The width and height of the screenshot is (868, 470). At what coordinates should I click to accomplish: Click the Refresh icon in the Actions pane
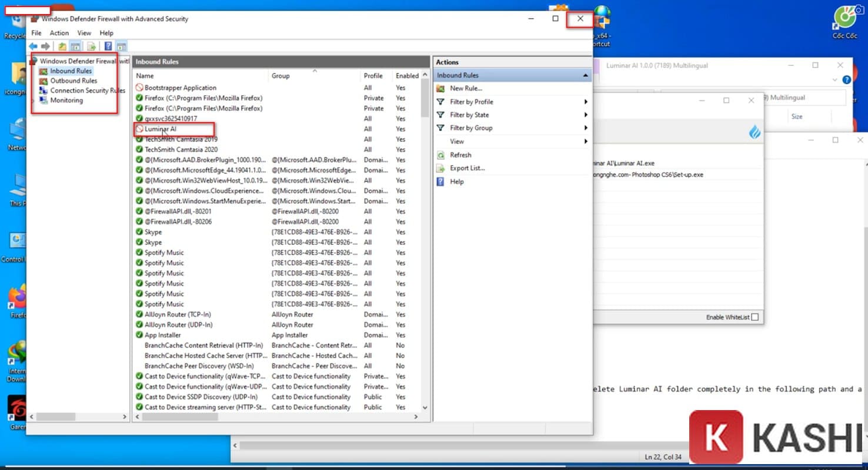(440, 155)
